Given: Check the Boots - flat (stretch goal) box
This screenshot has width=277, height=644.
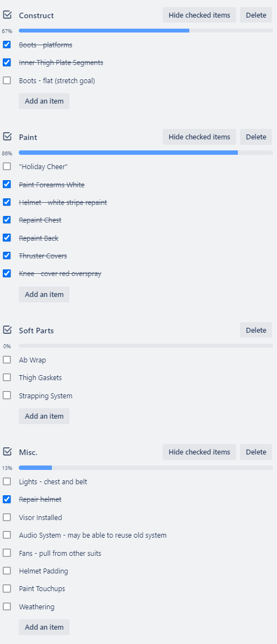Looking at the screenshot, I should pyautogui.click(x=7, y=80).
